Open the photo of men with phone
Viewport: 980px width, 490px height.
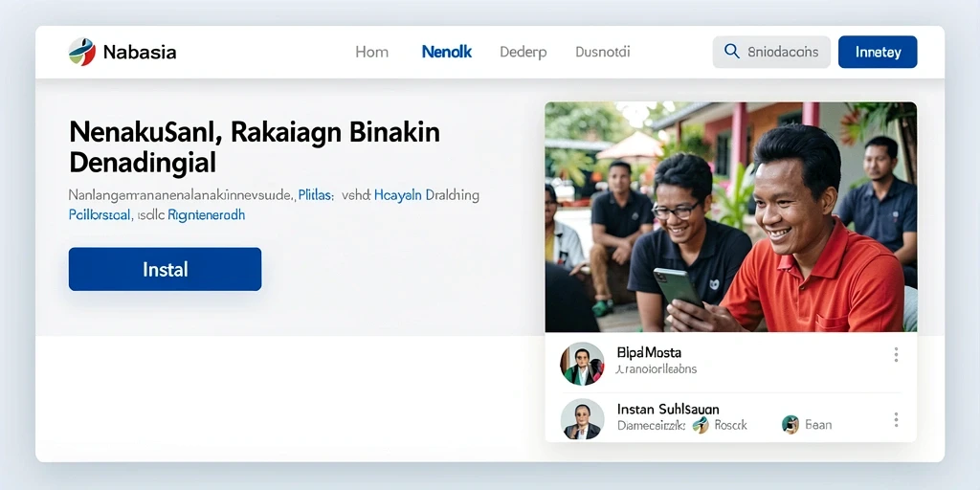click(730, 217)
